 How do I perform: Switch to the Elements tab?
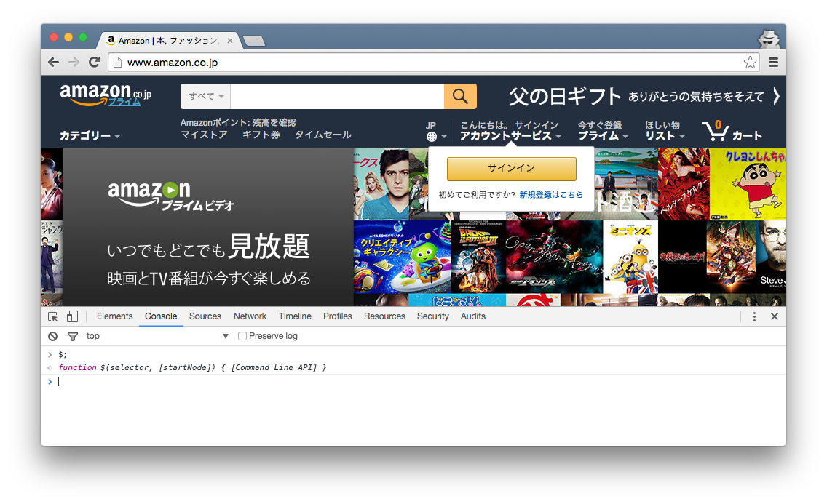point(114,316)
